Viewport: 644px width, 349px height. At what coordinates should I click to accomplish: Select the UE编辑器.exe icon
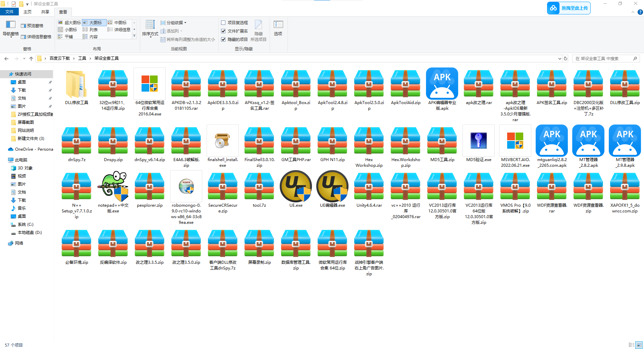pos(332,186)
